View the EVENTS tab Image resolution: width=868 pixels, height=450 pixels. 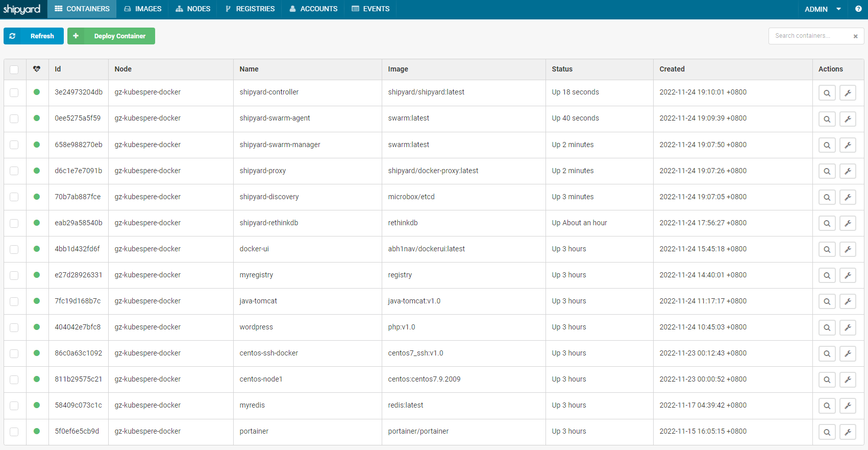371,9
